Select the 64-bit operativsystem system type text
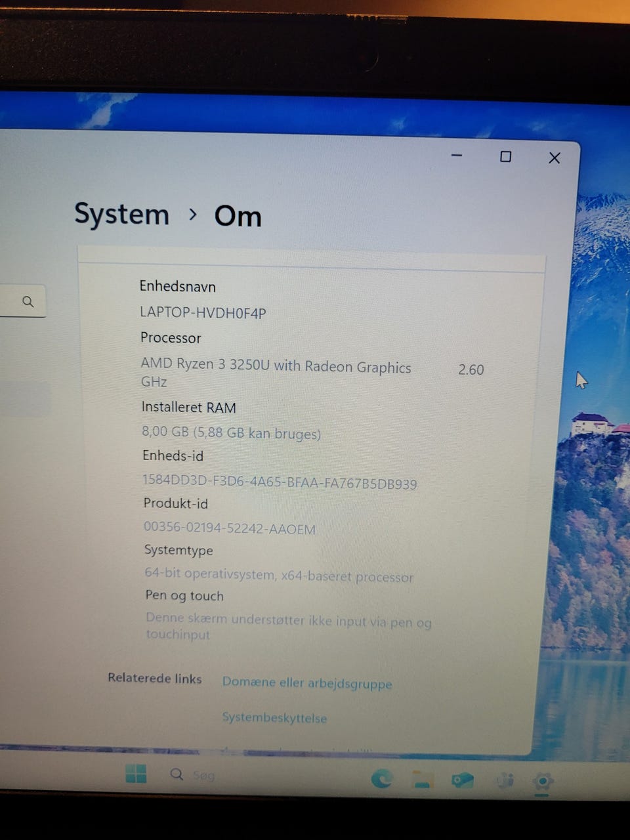The height and width of the screenshot is (840, 630). [279, 575]
